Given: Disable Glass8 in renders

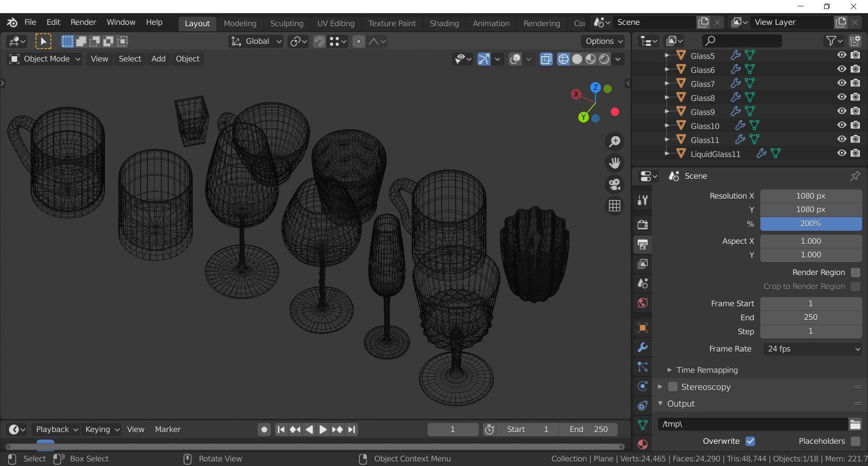Looking at the screenshot, I should pos(855,97).
